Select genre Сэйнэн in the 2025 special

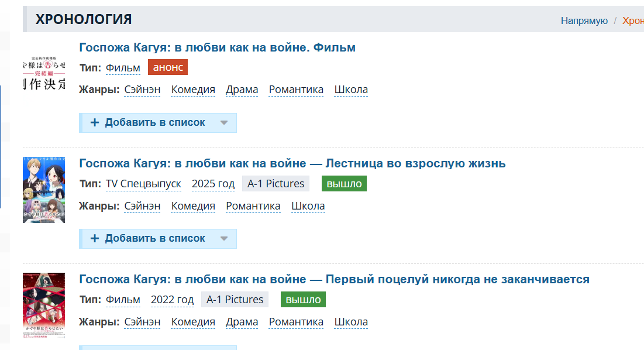(143, 206)
